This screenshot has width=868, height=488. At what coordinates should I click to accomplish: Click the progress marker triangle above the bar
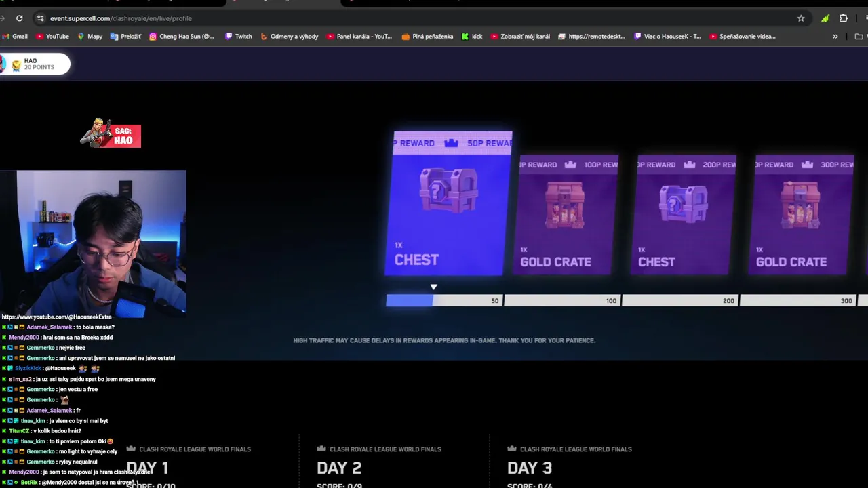tap(434, 287)
